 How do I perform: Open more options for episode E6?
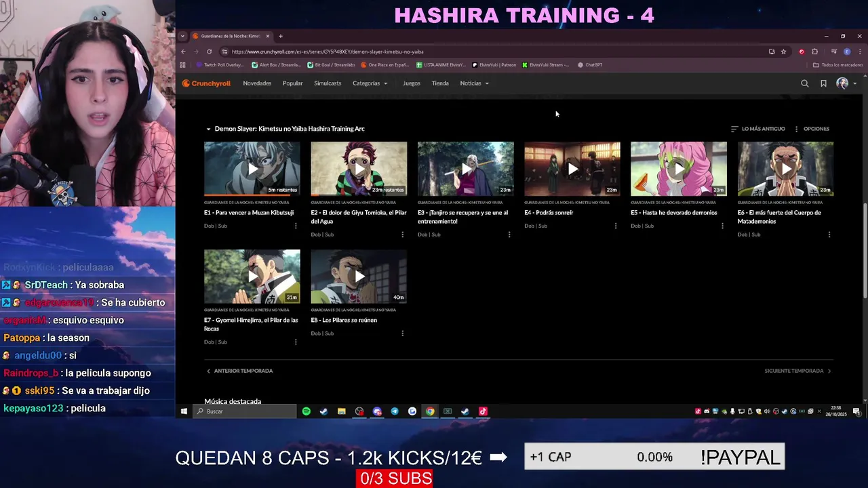click(x=829, y=235)
